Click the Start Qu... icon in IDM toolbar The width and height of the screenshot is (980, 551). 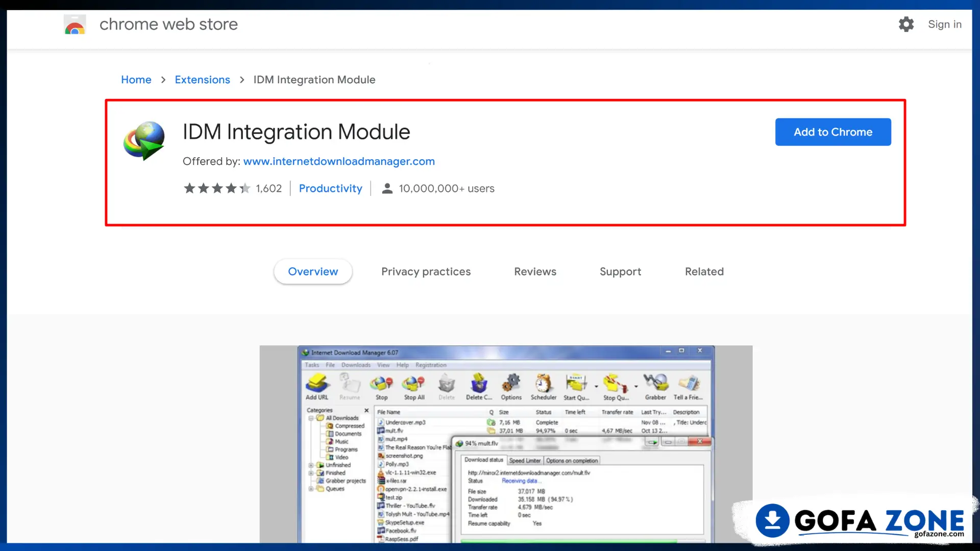[x=577, y=387]
